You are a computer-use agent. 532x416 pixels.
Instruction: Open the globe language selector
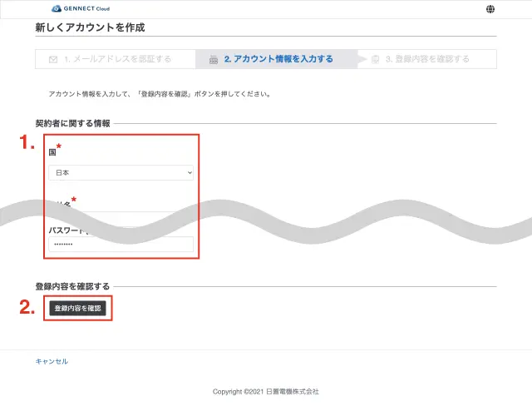tap(490, 9)
